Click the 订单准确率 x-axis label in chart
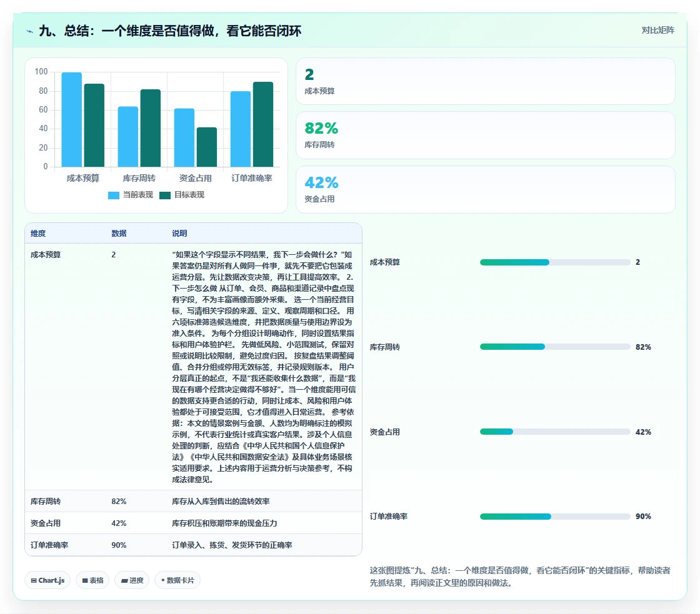Image resolution: width=700 pixels, height=614 pixels. point(252,178)
